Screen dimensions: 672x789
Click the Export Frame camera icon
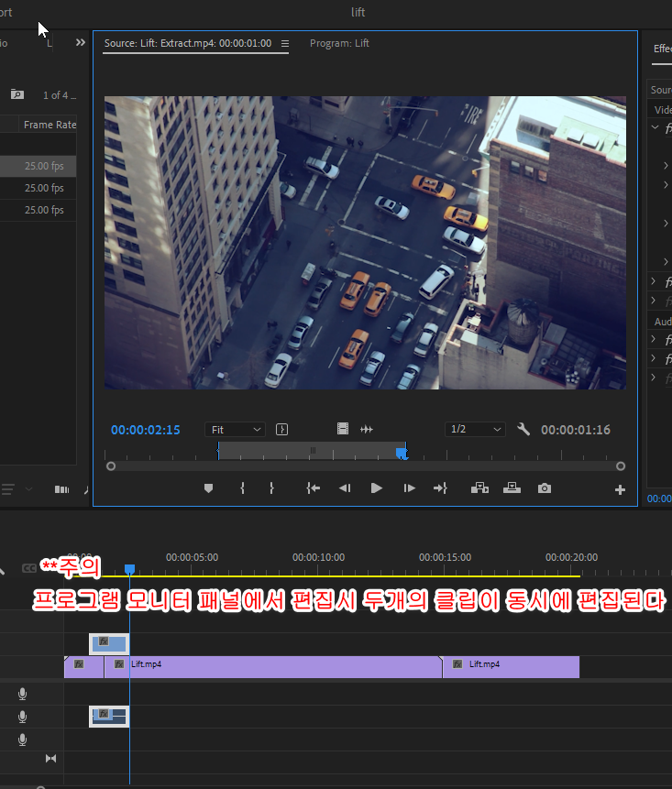[545, 488]
